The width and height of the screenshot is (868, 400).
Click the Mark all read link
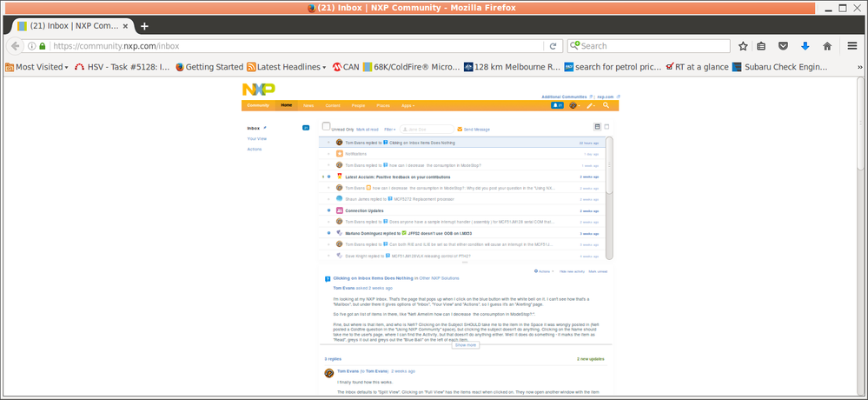pyautogui.click(x=367, y=129)
